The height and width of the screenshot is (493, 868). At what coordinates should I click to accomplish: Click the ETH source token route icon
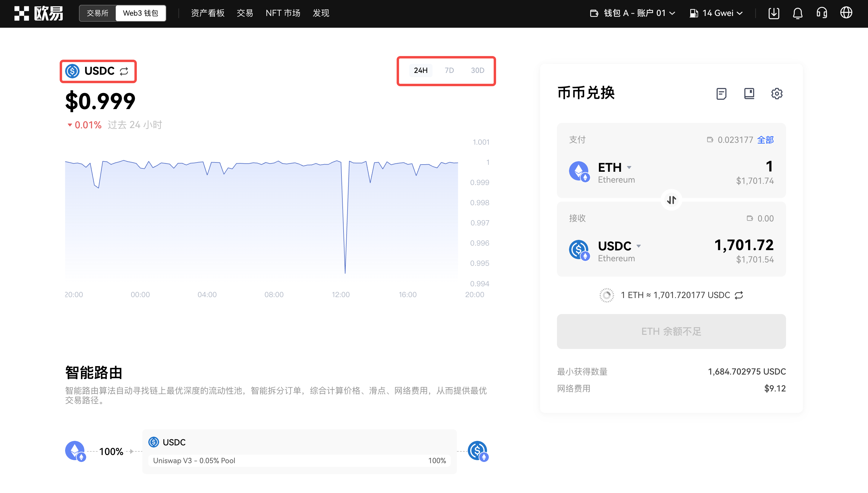[75, 451]
